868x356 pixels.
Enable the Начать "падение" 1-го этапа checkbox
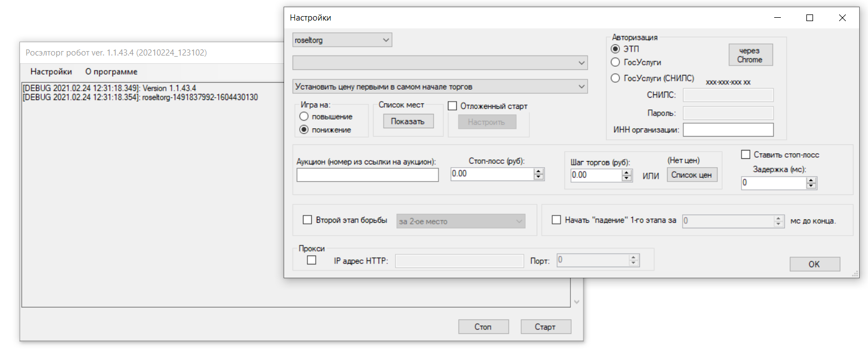tap(556, 219)
